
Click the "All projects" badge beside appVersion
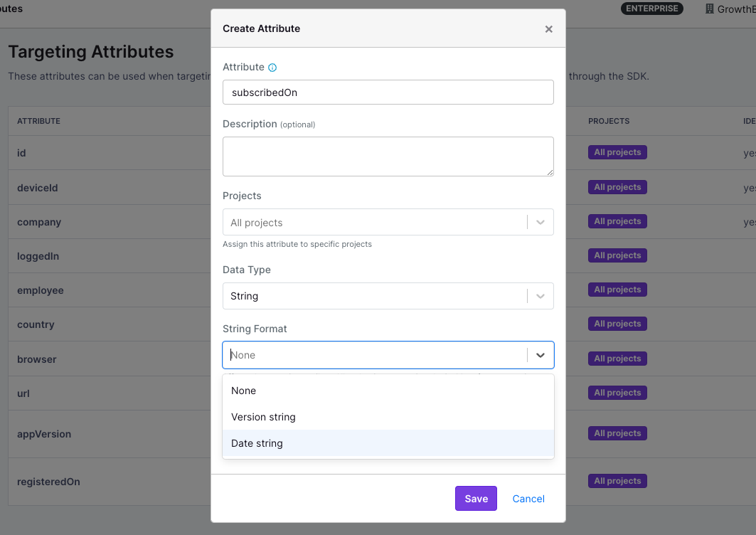[617, 433]
